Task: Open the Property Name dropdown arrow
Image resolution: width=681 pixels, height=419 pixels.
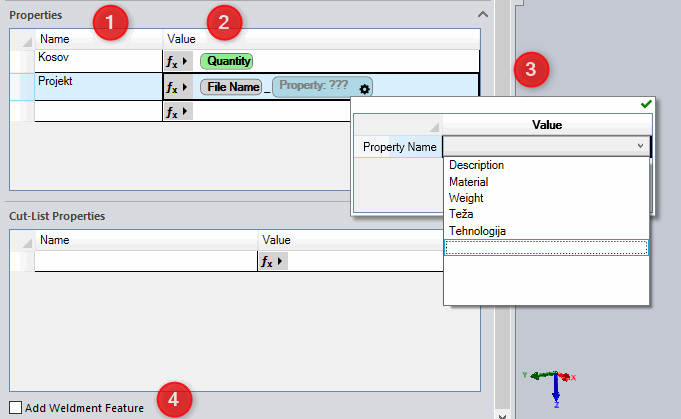Action: pos(640,146)
